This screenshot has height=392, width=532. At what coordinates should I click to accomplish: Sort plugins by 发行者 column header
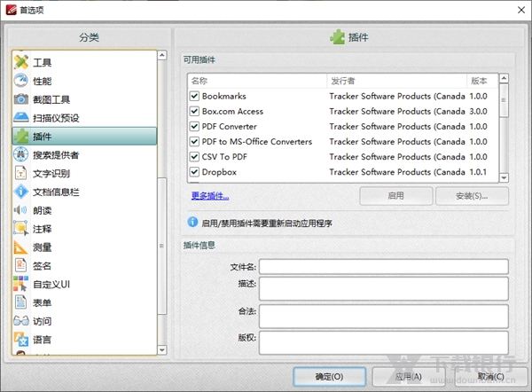(x=397, y=81)
